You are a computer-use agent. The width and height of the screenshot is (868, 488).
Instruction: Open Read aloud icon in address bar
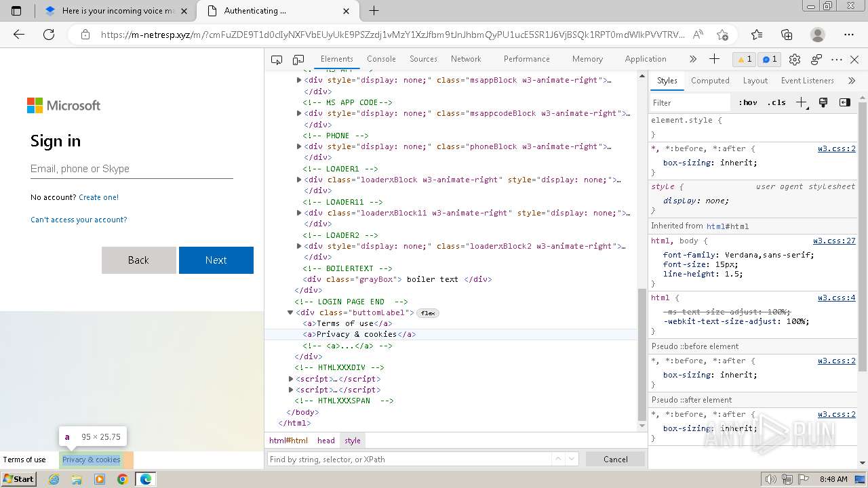point(698,35)
